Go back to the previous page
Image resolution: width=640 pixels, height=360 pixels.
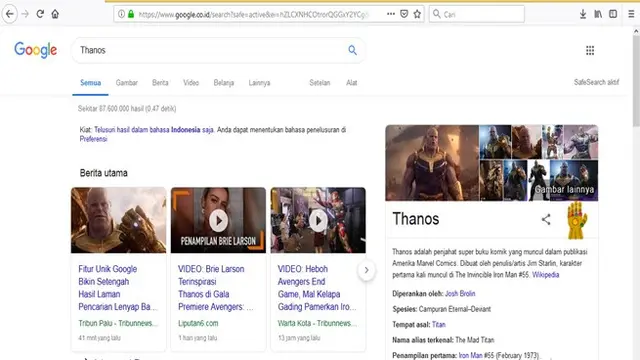tap(9, 14)
